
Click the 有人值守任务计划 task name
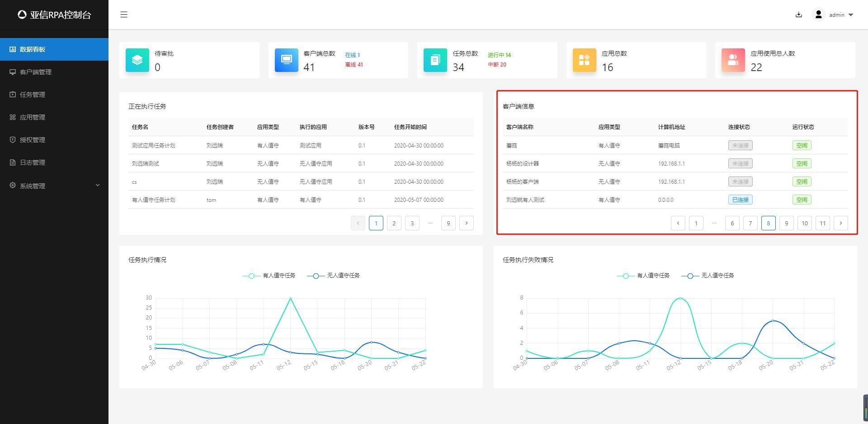point(153,200)
